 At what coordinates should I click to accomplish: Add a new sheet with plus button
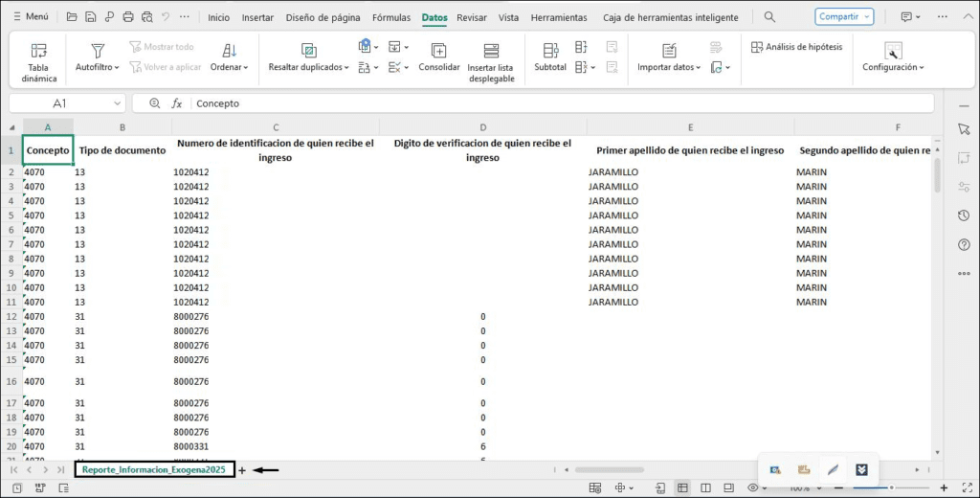[242, 470]
